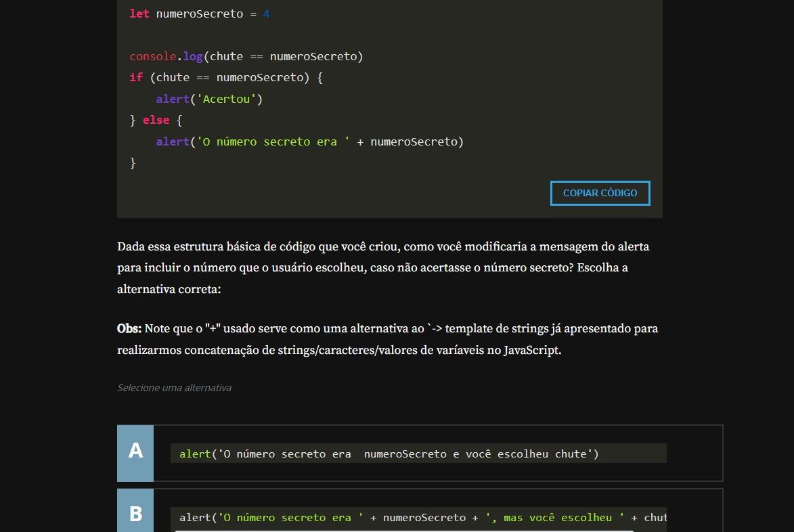Click the 'if (chute == numeroSecreto)' line

(x=226, y=77)
